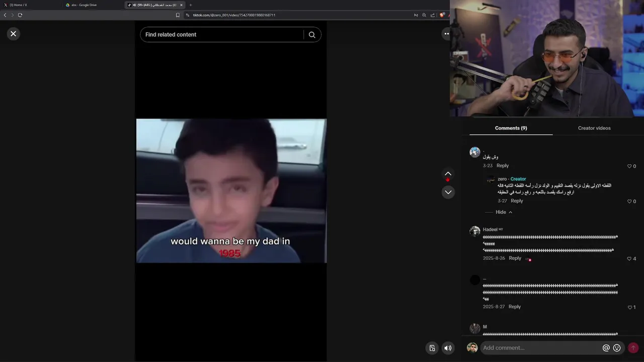Open the floating player icon

[432, 348]
